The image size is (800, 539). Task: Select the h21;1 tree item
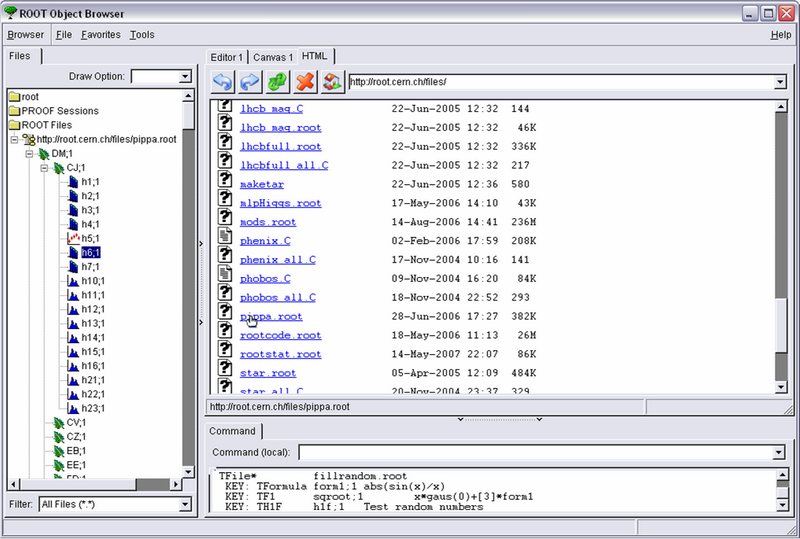(93, 380)
